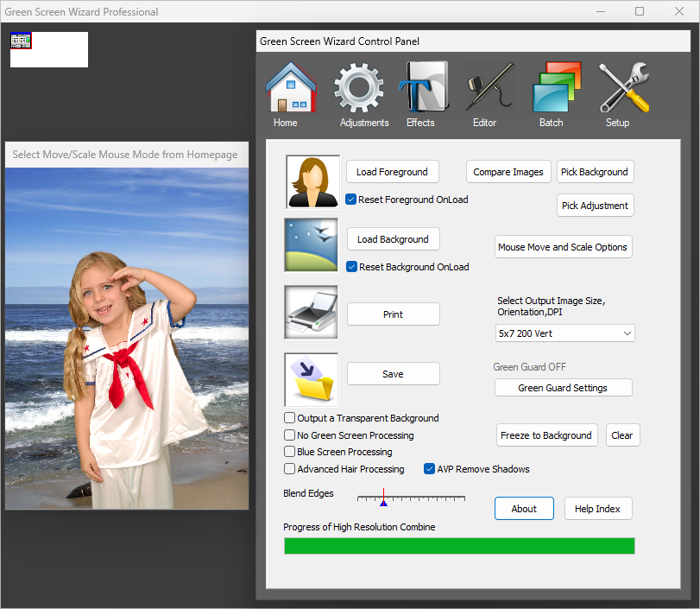Click Pick Background

click(x=595, y=172)
